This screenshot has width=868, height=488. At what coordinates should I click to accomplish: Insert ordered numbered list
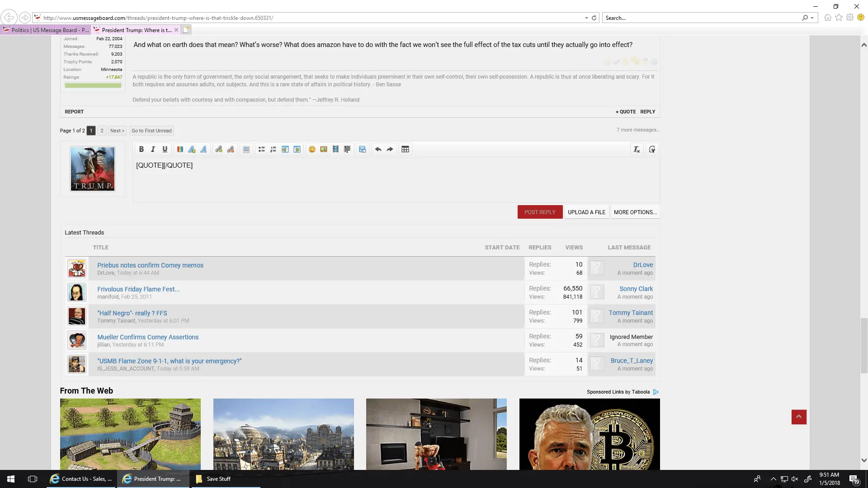tap(273, 149)
